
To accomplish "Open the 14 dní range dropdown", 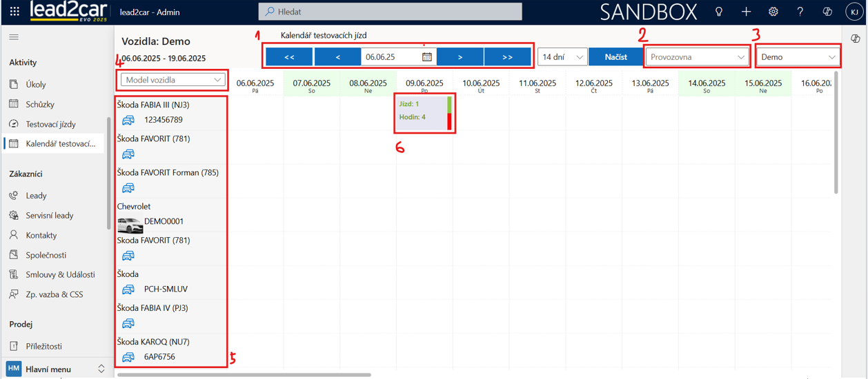I will point(562,57).
